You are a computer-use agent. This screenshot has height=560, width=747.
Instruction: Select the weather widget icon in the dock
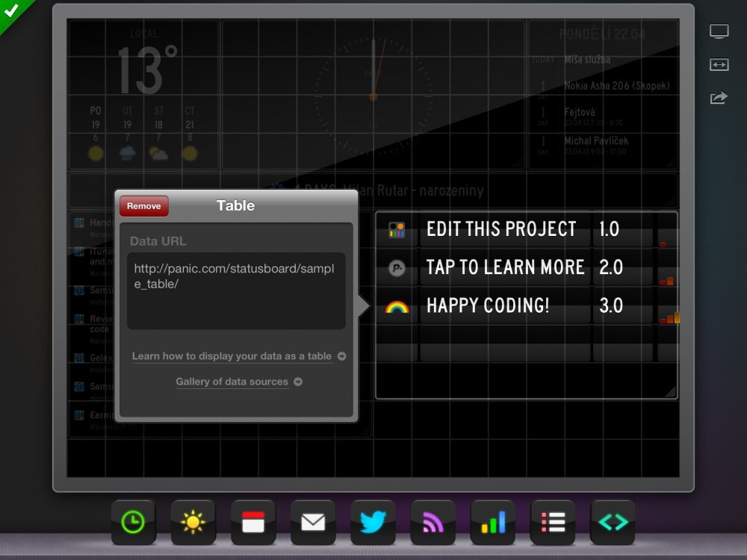click(x=193, y=522)
